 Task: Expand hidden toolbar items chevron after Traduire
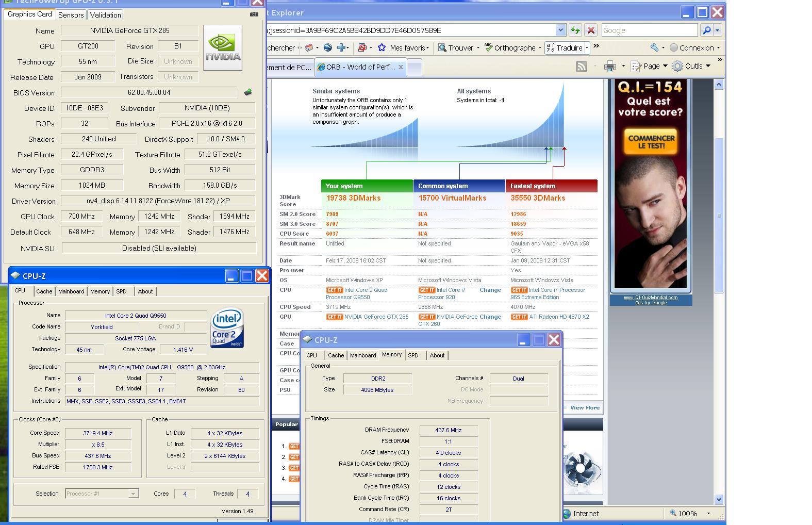[x=596, y=46]
